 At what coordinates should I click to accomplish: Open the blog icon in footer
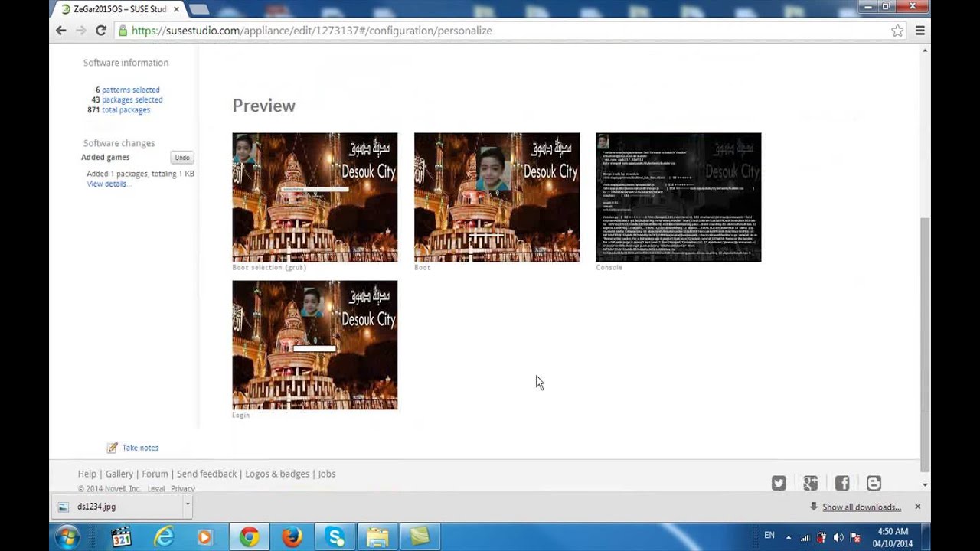pos(874,483)
